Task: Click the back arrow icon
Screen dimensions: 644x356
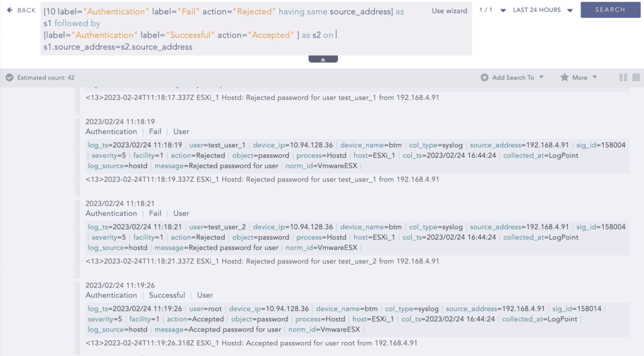Action: (x=9, y=10)
